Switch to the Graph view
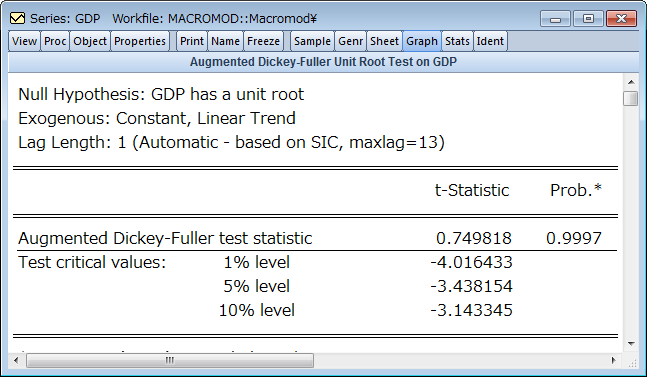The image size is (647, 377). [422, 41]
